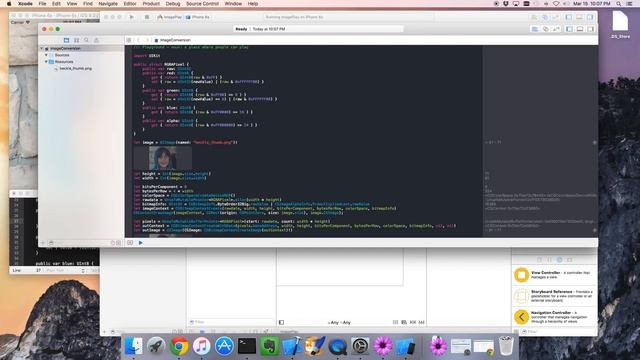Toggle the debug area in the background Xcode window

580,17
